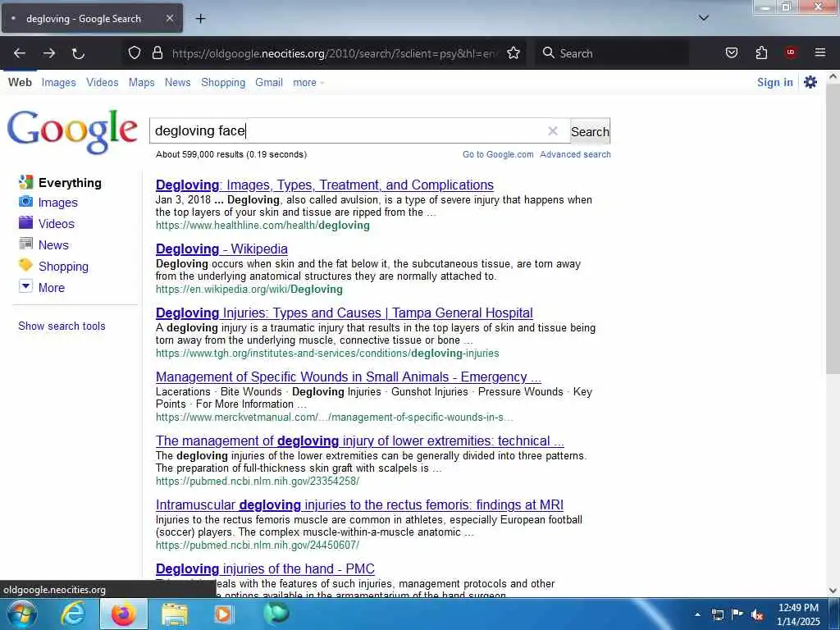Reload the page with the refresh icon
Viewport: 840px width, 630px height.
(x=78, y=53)
